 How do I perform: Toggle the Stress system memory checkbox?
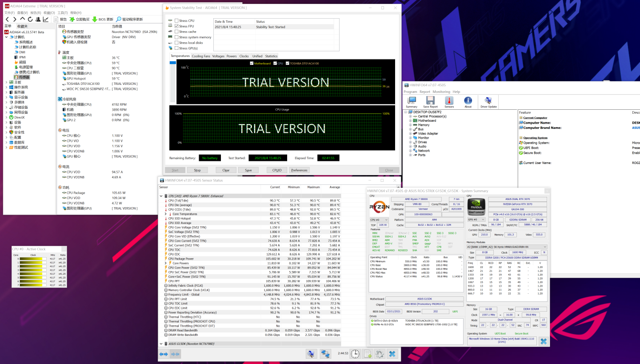tap(176, 37)
